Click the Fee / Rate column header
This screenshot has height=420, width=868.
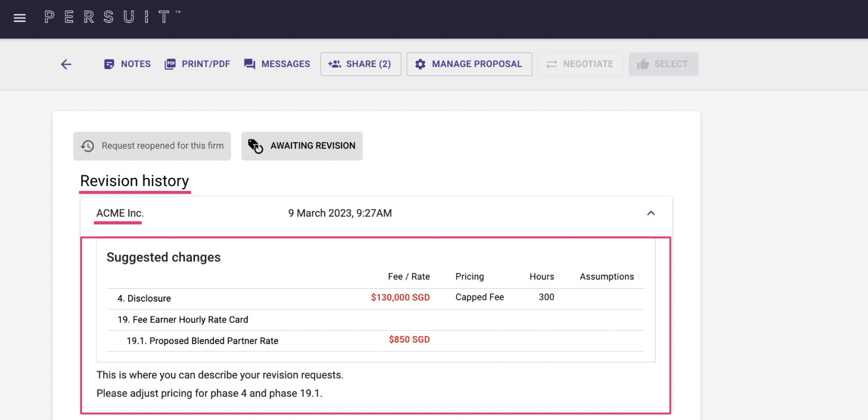click(409, 277)
